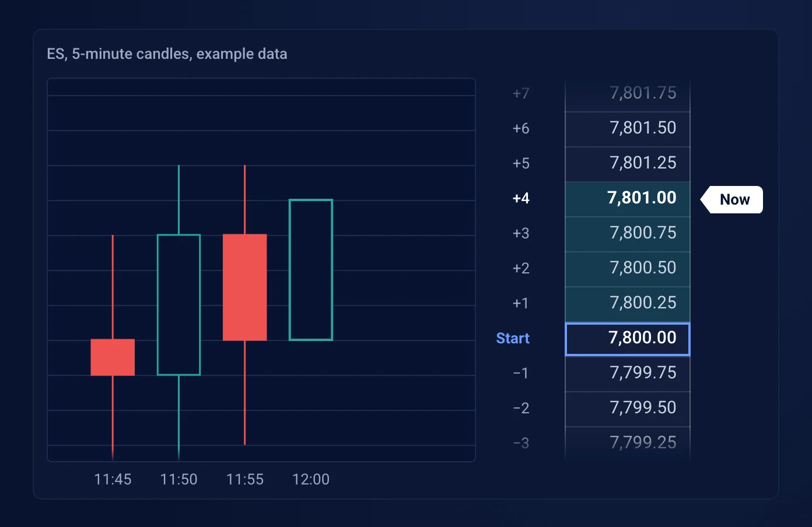Select the −1 tick label

(521, 373)
